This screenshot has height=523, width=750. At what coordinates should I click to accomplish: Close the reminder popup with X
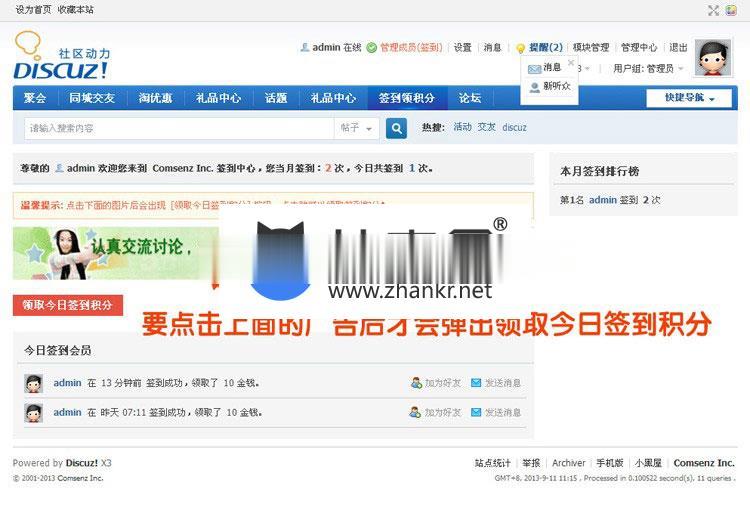coord(571,62)
